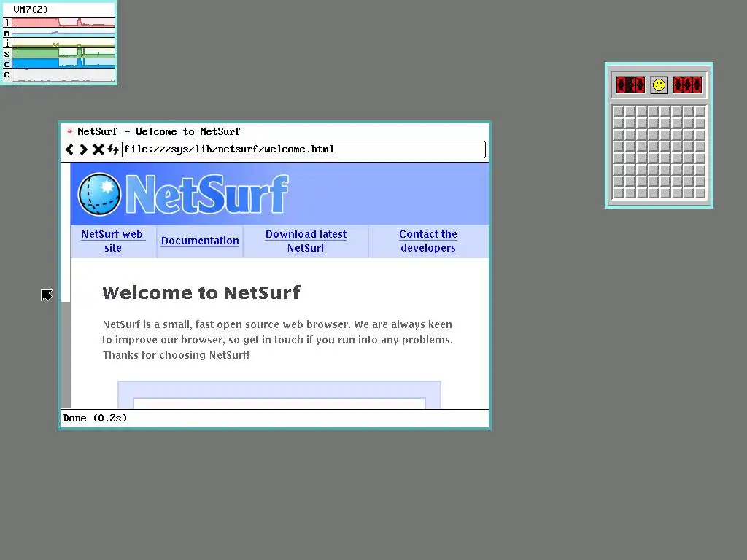The height and width of the screenshot is (560, 747).
Task: Click the large NetSurf banner wordmark
Action: 207,194
